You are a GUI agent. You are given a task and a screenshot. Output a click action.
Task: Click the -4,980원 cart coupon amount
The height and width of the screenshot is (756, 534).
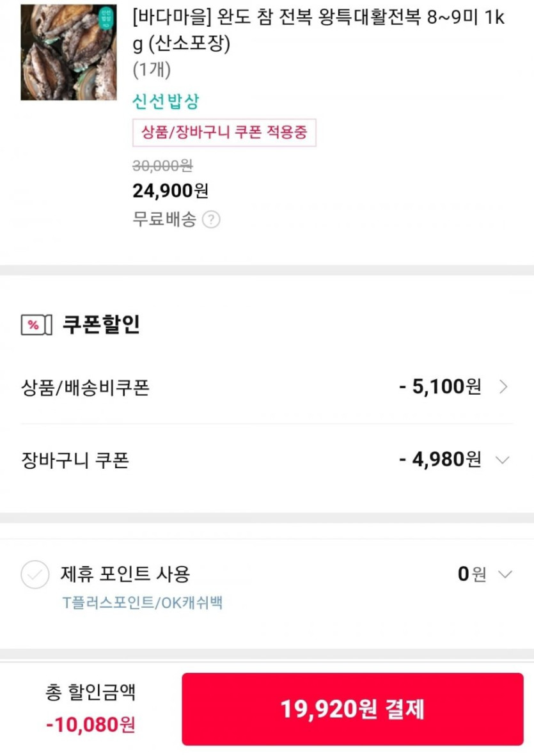point(439,460)
